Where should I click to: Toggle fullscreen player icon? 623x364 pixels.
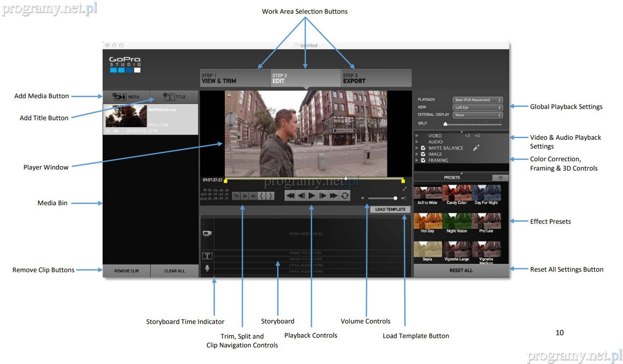[x=405, y=189]
